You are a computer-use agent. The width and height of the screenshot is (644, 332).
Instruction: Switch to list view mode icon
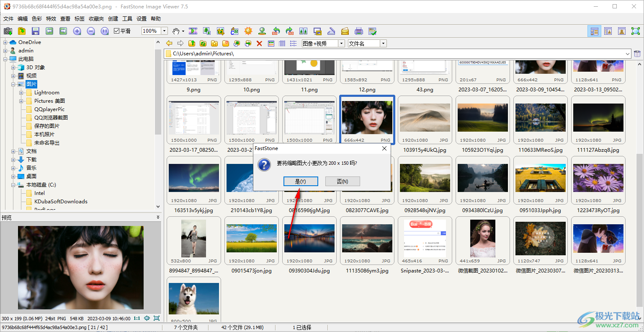[x=294, y=44]
